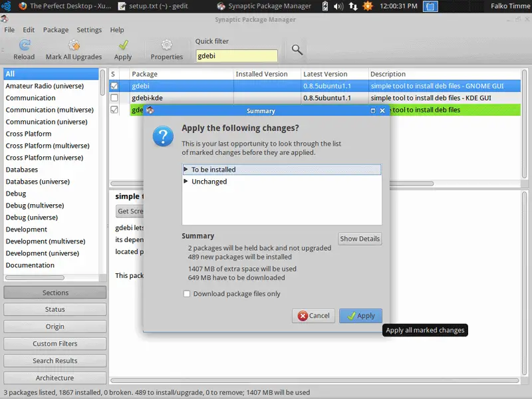The height and width of the screenshot is (399, 532).
Task: Open the Xfce applications menu icon
Action: coord(6,6)
